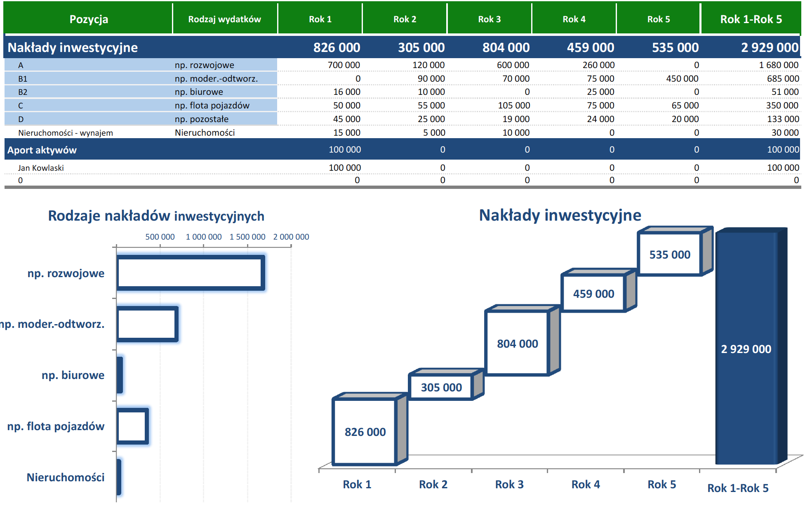The height and width of the screenshot is (532, 805).
Task: Click value 19 000 in row D
Action: [x=516, y=119]
